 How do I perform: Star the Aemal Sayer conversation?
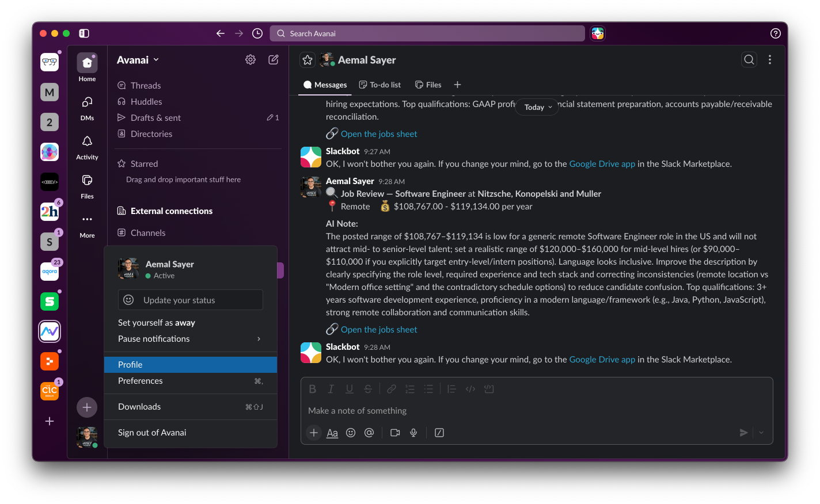(x=307, y=60)
